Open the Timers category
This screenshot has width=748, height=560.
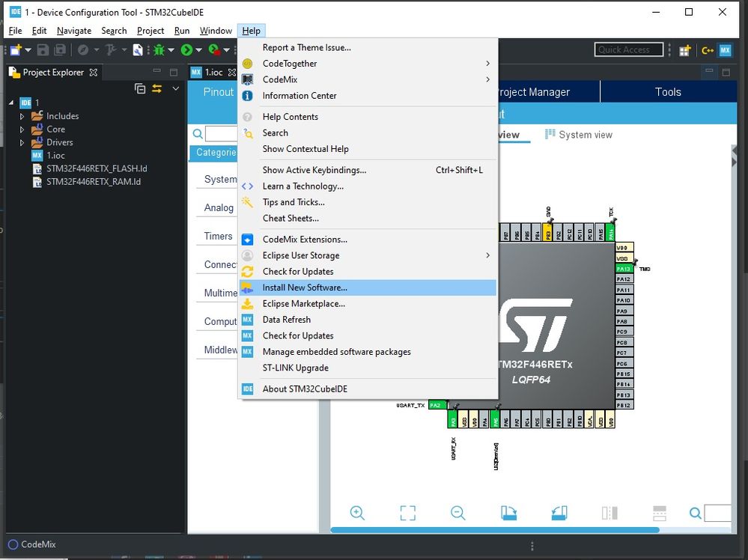(x=218, y=236)
